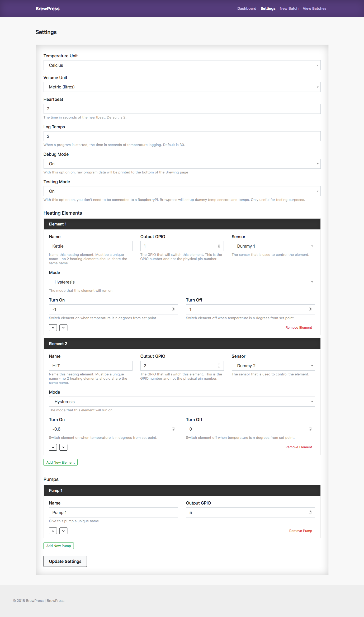Focus the Pump 1 name input field
This screenshot has height=617, width=364.
pyautogui.click(x=114, y=512)
